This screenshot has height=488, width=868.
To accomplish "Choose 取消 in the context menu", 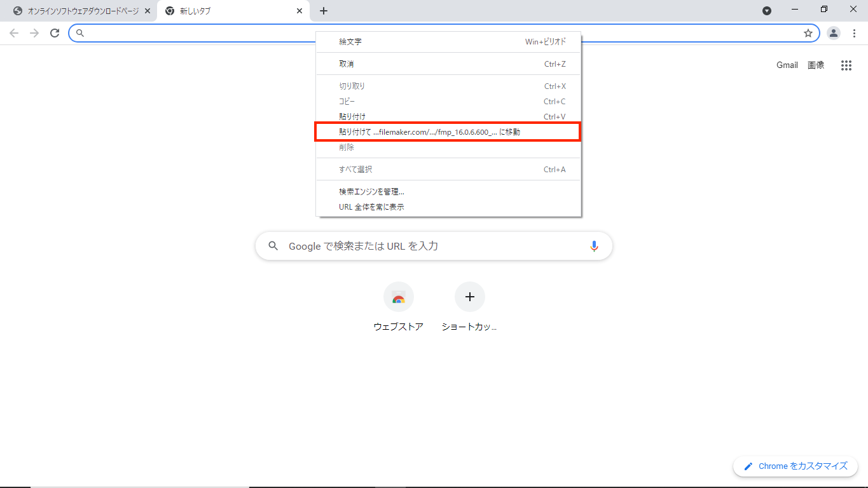I will click(x=449, y=64).
